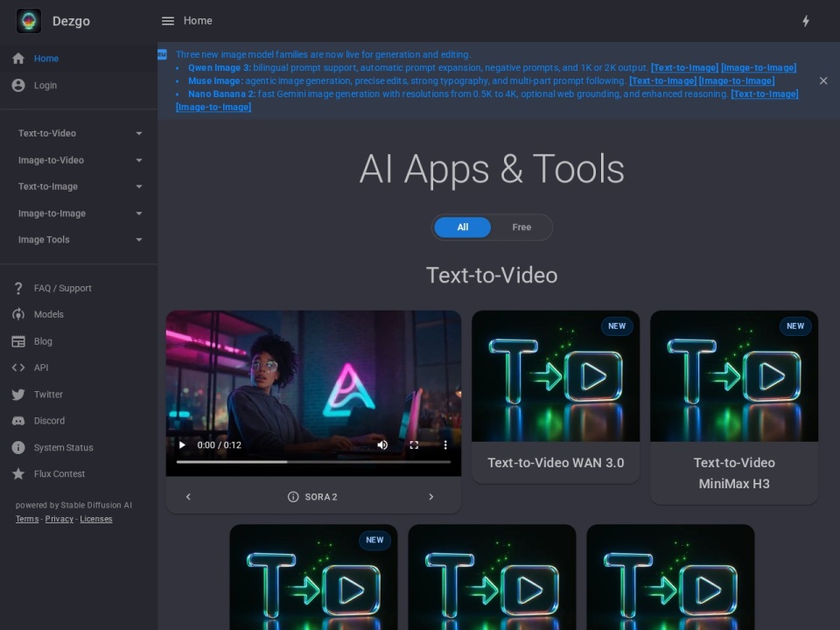Select the Free filter toggle
The height and width of the screenshot is (630, 840).
[x=521, y=227]
